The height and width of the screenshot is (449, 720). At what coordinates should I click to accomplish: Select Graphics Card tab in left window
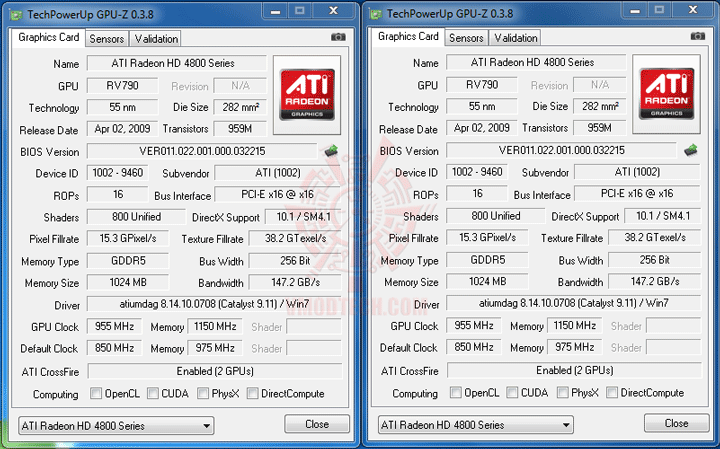pyautogui.click(x=49, y=38)
